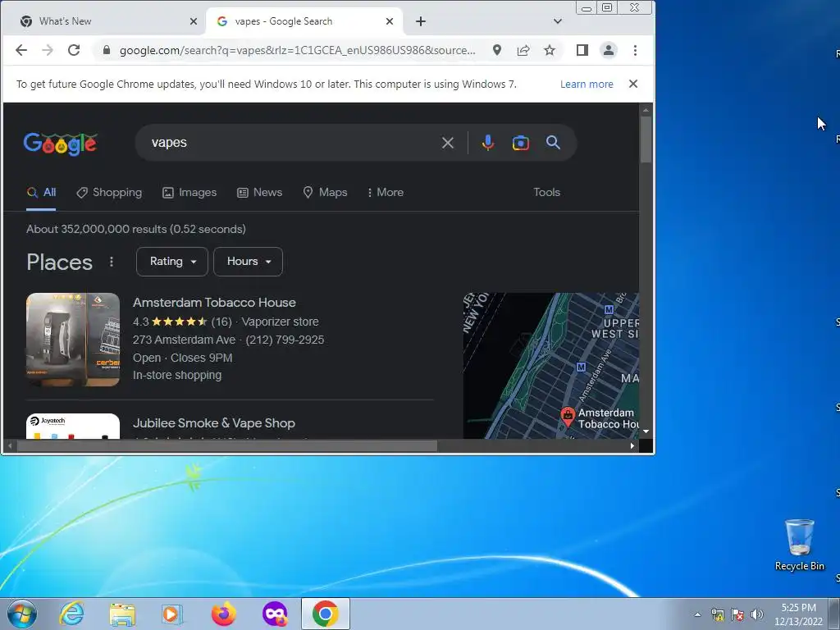Open Windows Explorer folder in taskbar

click(122, 614)
